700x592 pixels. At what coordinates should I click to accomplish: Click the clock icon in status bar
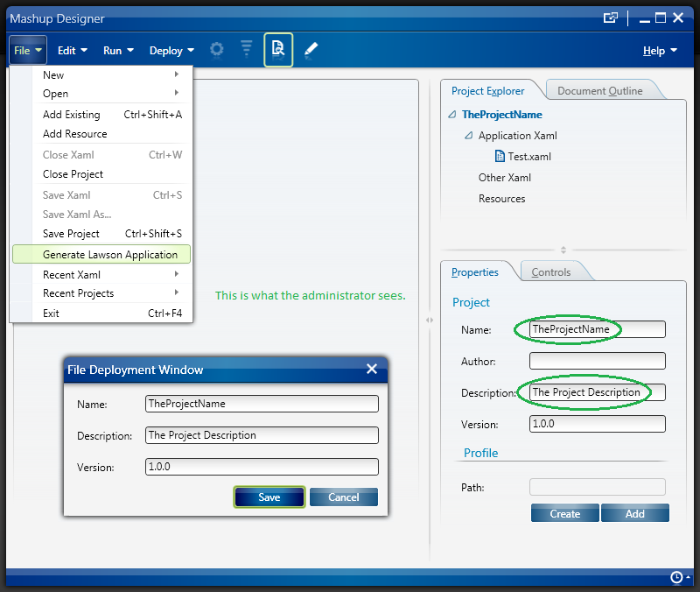coord(675,577)
